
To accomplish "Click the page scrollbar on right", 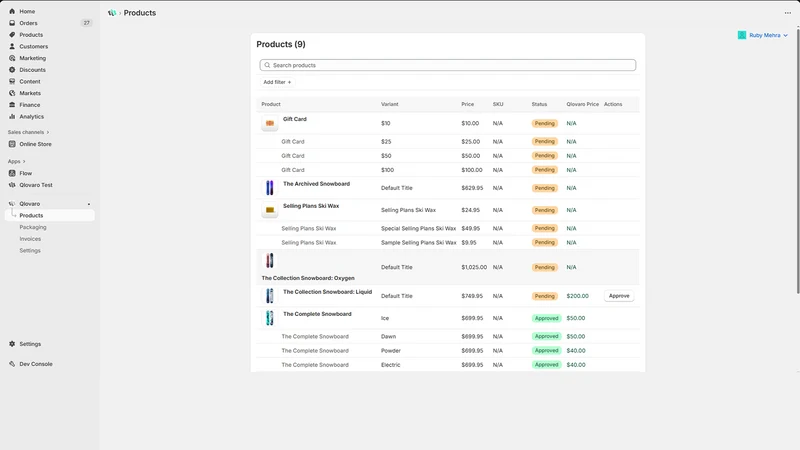I will (x=797, y=159).
